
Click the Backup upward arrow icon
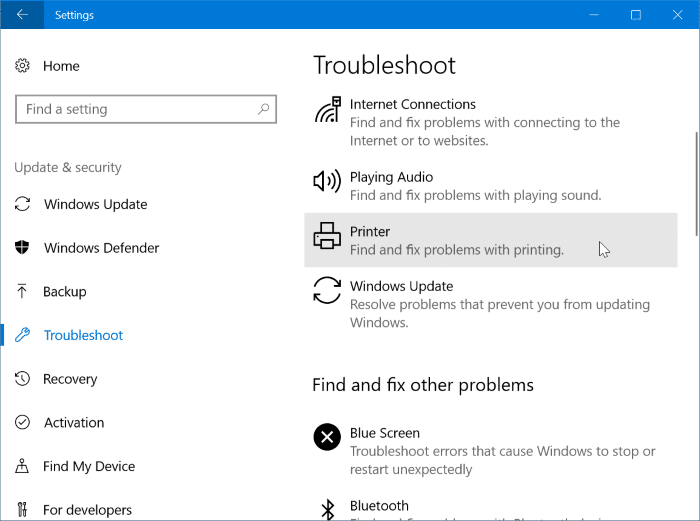(21, 291)
